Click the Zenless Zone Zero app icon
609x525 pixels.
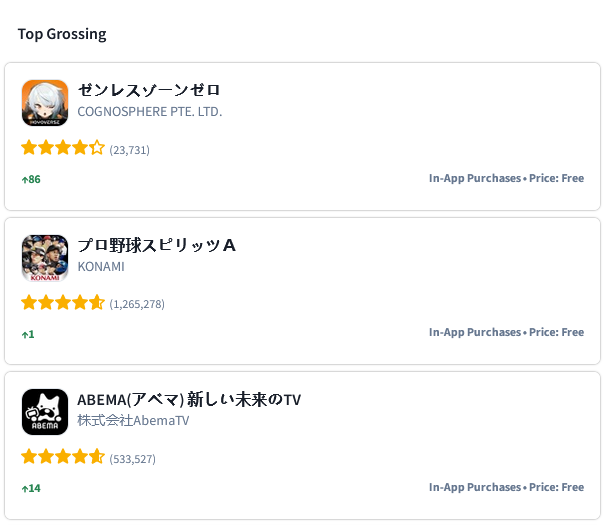point(45,103)
